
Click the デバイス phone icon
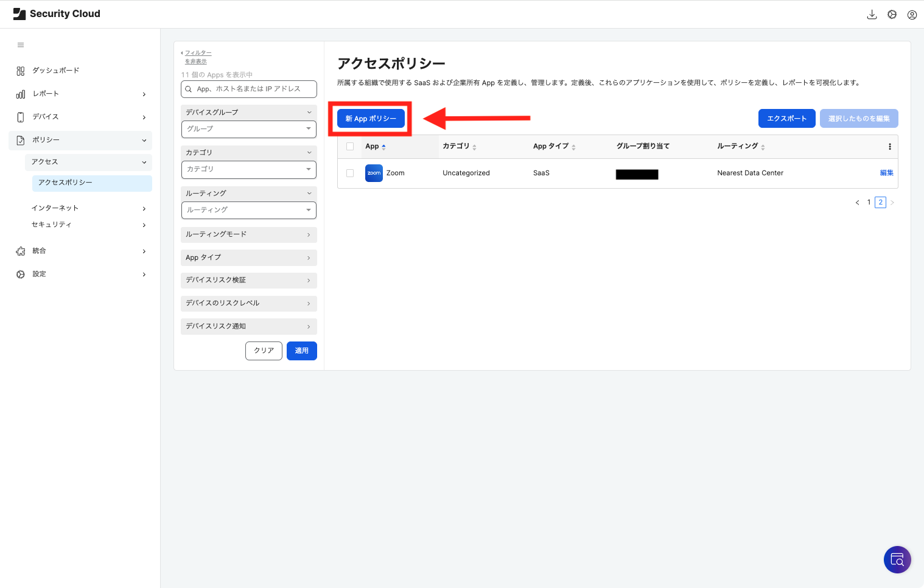(21, 117)
